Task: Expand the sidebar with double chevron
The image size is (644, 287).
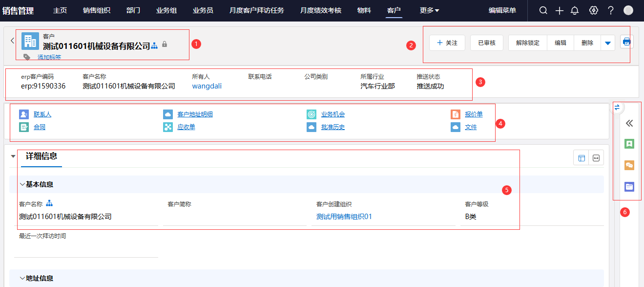Action: pyautogui.click(x=629, y=123)
